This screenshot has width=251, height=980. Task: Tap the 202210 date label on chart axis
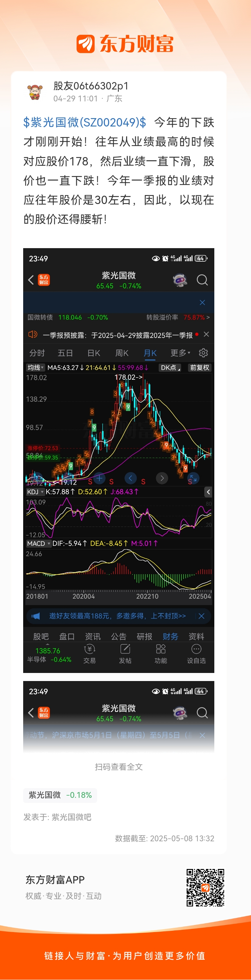pyautogui.click(x=147, y=596)
